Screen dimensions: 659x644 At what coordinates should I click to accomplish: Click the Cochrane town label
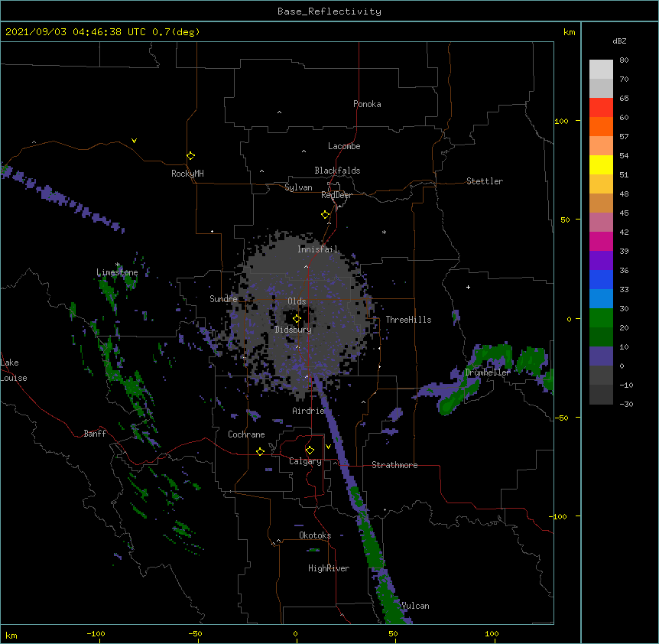(x=246, y=434)
